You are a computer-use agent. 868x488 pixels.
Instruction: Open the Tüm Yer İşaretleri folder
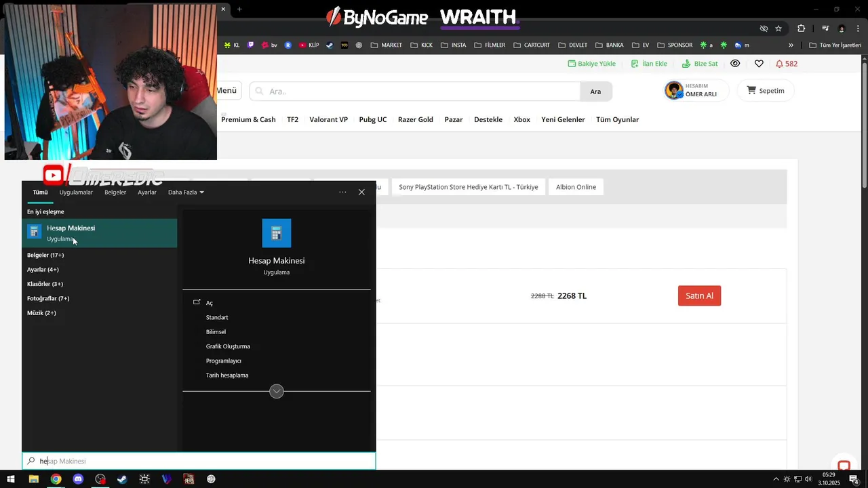point(835,45)
